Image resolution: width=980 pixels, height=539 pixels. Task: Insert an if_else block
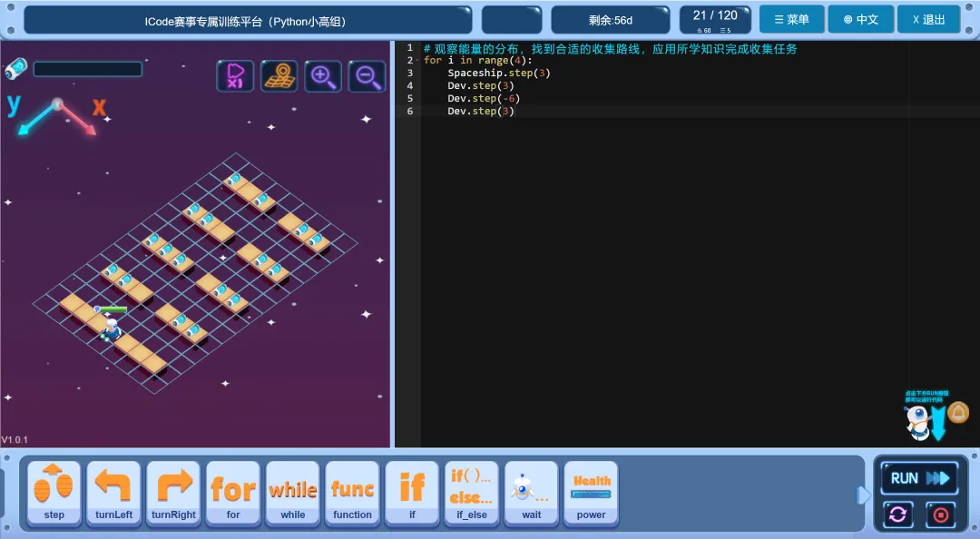(x=472, y=494)
